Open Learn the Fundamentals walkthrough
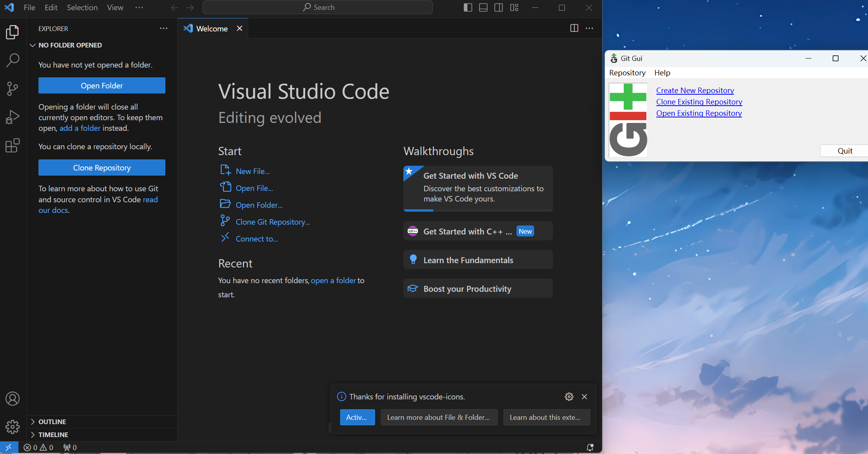 pos(478,260)
